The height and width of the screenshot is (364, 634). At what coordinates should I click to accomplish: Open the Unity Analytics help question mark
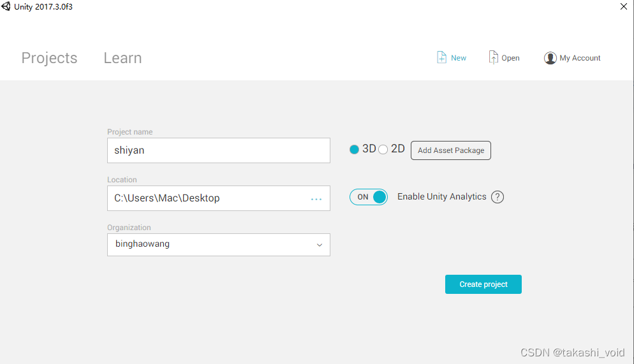(498, 197)
